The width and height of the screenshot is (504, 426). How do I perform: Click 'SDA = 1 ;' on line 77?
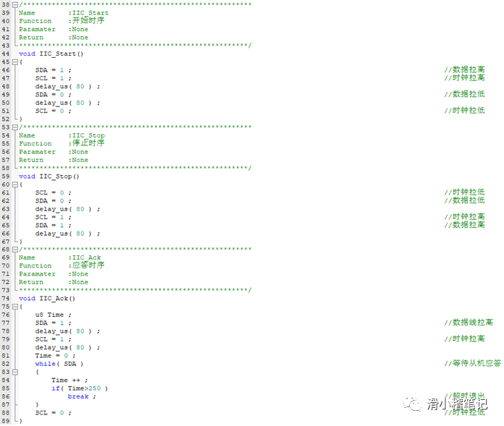point(54,323)
